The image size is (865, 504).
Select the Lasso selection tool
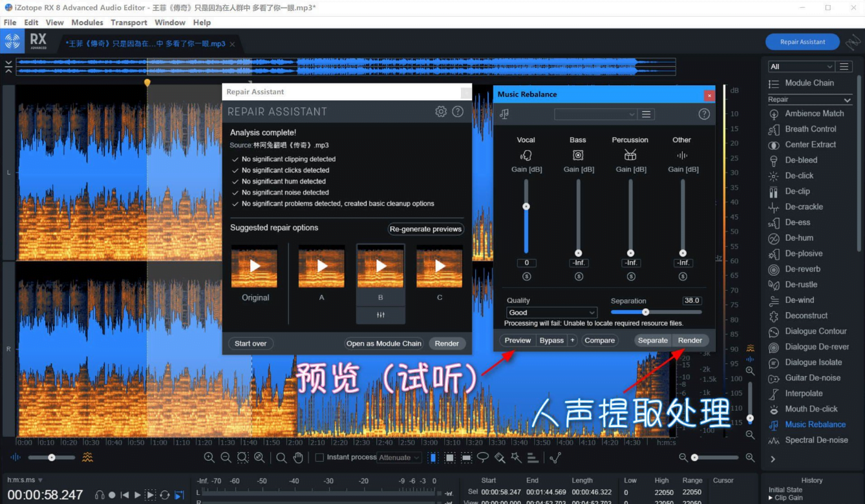click(482, 457)
